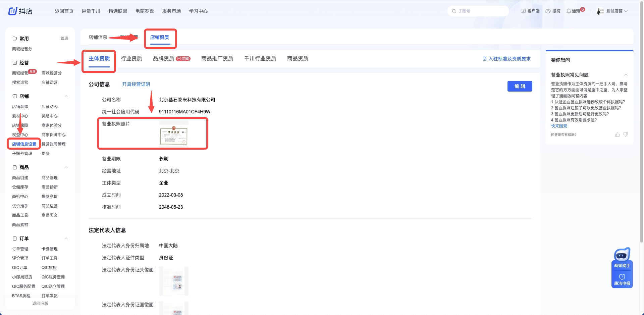Collapse the 订单 sidebar section
This screenshot has height=315, width=644.
(66, 239)
